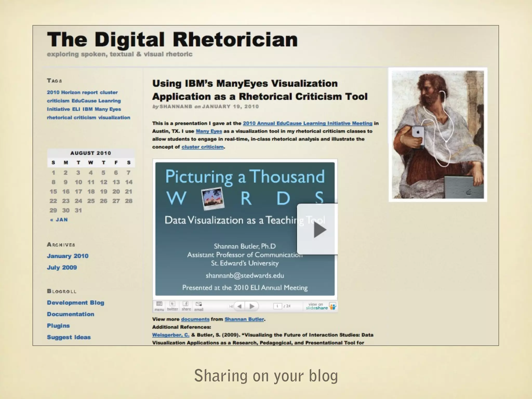Select the visualization tag
The image size is (532, 399).
(114, 118)
